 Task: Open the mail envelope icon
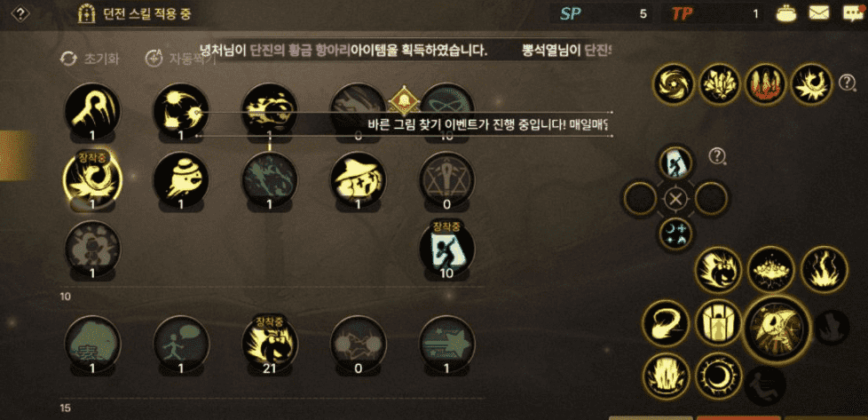pyautogui.click(x=819, y=12)
